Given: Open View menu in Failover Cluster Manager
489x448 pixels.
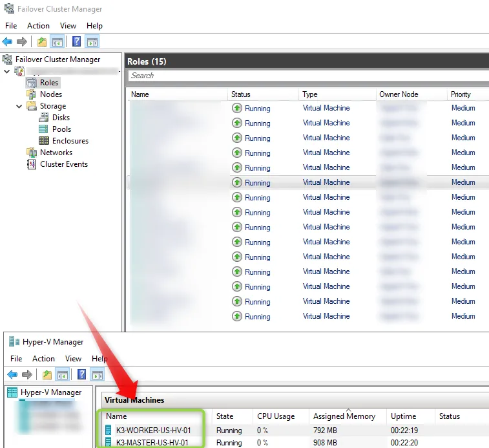Looking at the screenshot, I should (68, 26).
